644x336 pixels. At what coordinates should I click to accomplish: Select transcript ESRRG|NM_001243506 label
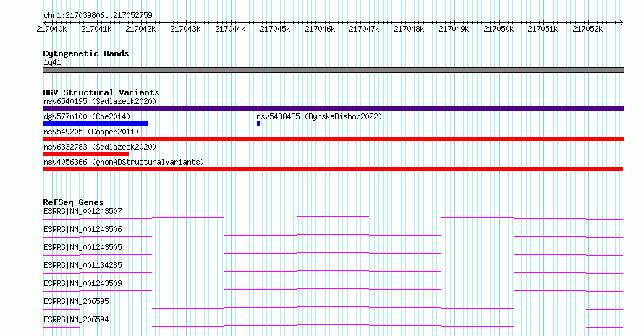(82, 229)
